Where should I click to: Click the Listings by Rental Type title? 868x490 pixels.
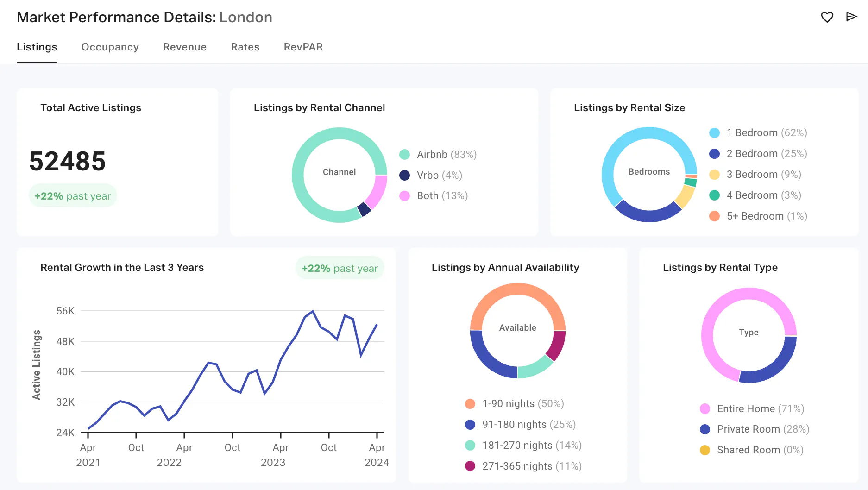[720, 268]
